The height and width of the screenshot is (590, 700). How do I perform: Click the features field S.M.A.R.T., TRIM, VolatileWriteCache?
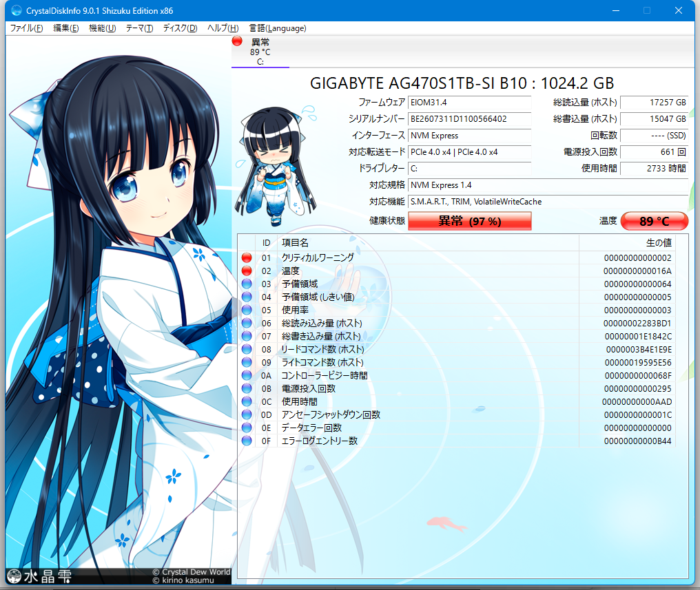coord(548,202)
